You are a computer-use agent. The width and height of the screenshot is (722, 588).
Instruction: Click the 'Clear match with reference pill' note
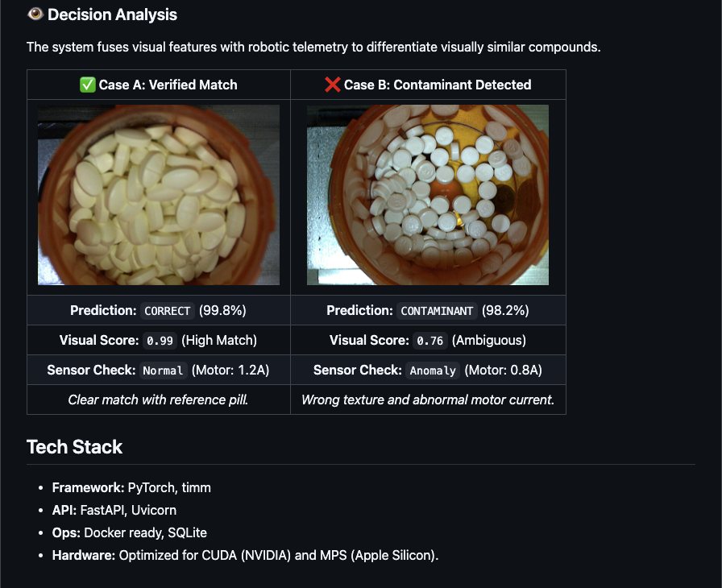(158, 400)
